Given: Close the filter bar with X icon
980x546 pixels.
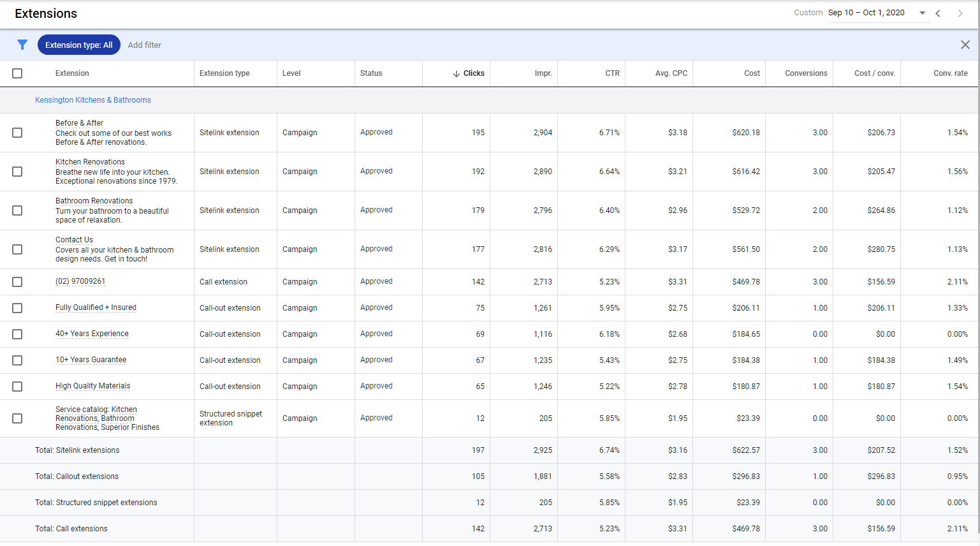Looking at the screenshot, I should point(965,45).
